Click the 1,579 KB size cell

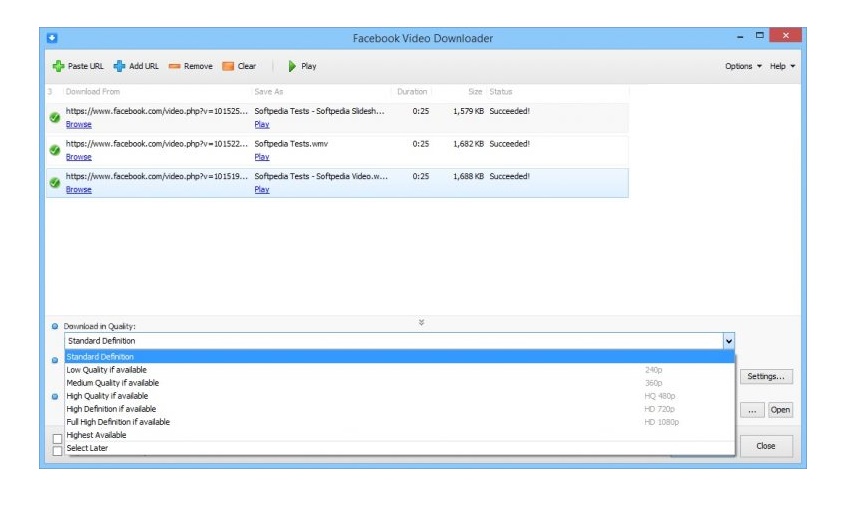click(x=468, y=111)
